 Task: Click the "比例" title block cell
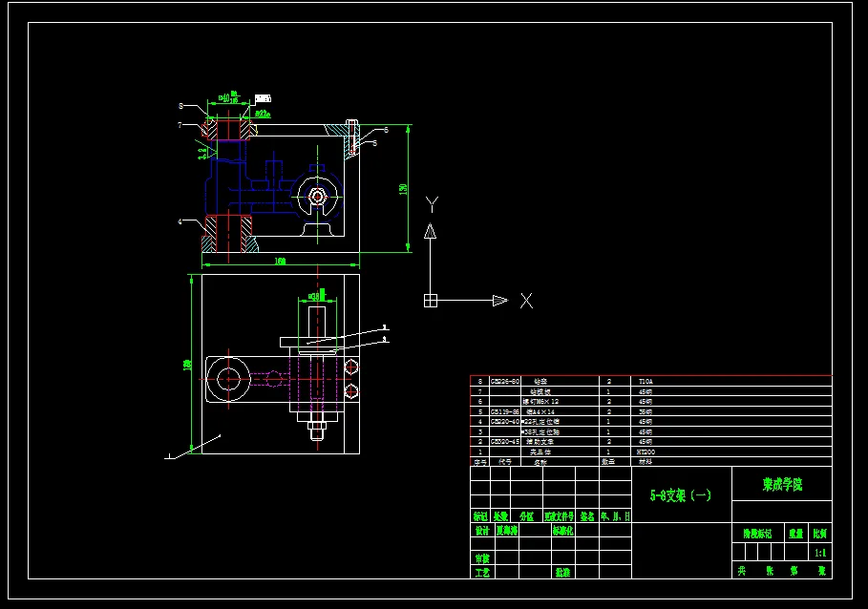pos(820,534)
